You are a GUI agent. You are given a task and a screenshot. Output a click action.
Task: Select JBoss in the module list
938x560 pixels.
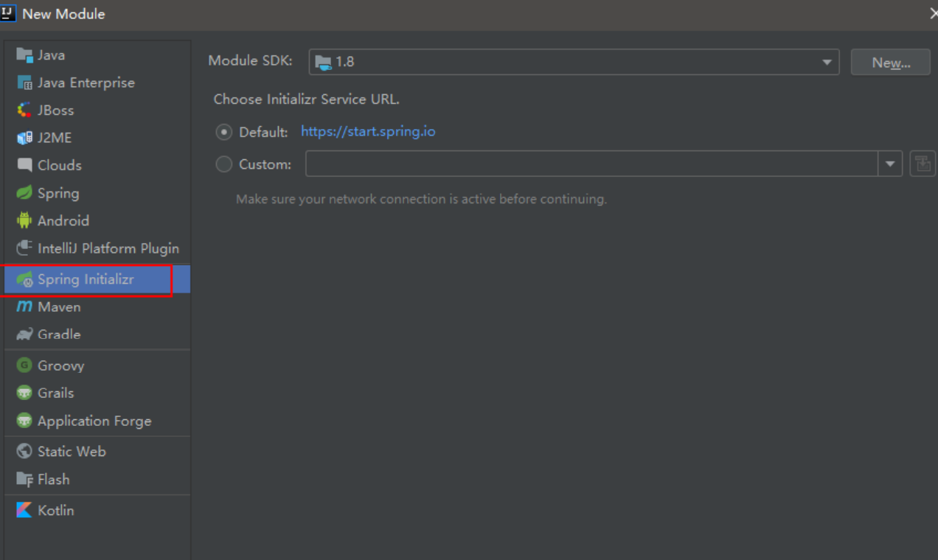click(97, 111)
